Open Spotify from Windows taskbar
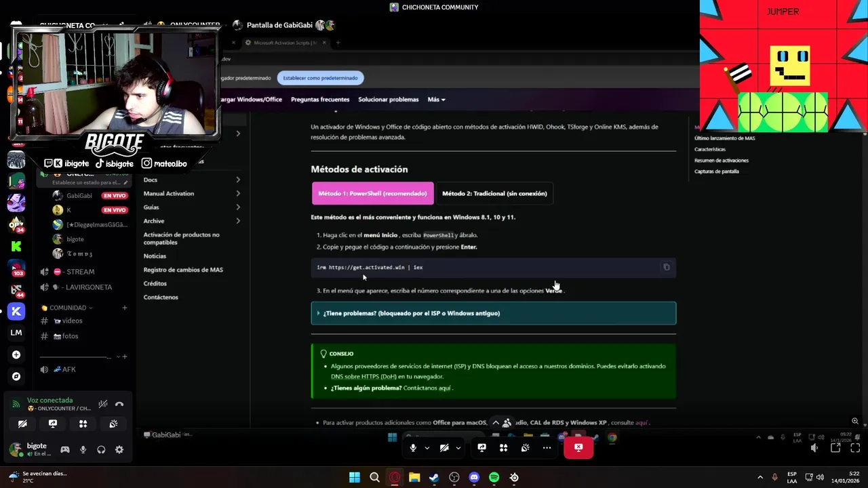The height and width of the screenshot is (488, 868). 494,478
